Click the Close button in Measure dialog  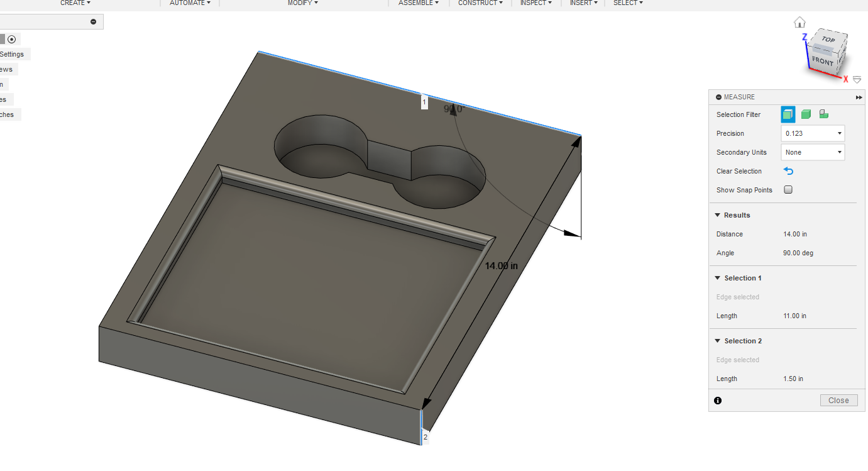click(x=838, y=401)
